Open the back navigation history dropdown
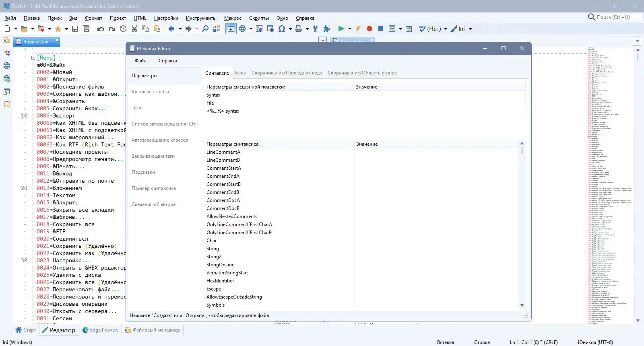The width and height of the screenshot is (644, 346). tap(180, 29)
